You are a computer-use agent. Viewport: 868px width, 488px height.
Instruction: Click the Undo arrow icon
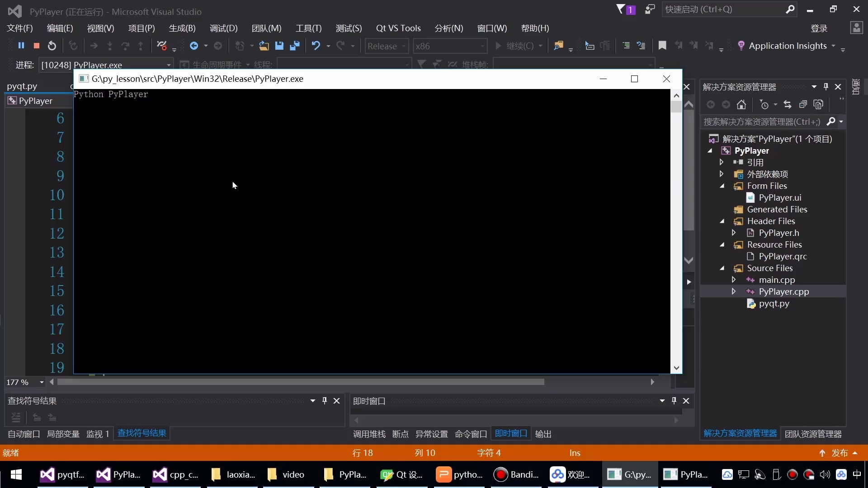316,46
